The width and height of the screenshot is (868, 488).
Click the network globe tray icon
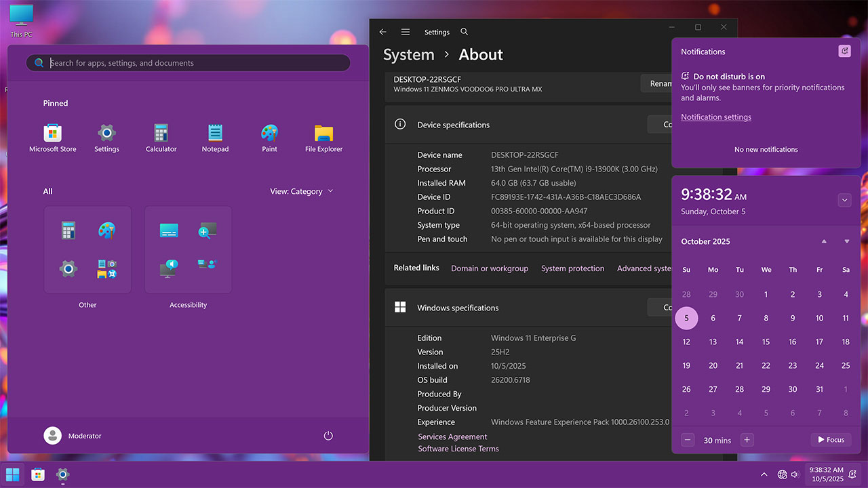pos(783,474)
